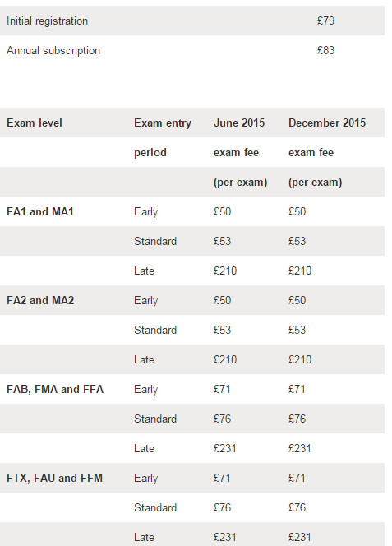Select the FA2 and MA2 row heading
Viewport: 392px width, 546px height.
40,300
